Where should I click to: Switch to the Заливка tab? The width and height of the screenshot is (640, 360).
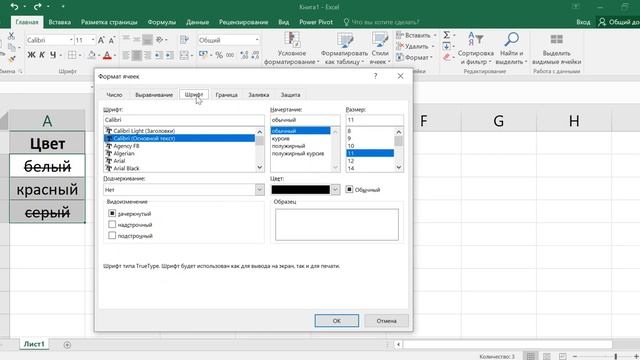pos(259,95)
